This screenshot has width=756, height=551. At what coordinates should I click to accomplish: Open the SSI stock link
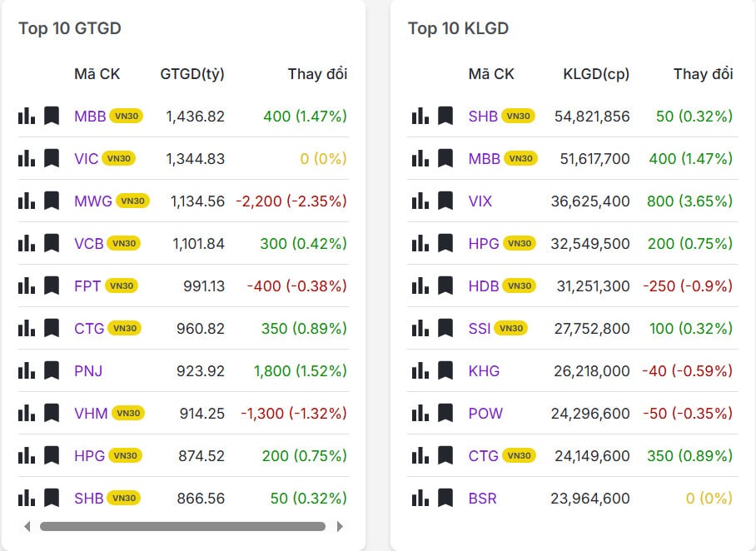(480, 328)
